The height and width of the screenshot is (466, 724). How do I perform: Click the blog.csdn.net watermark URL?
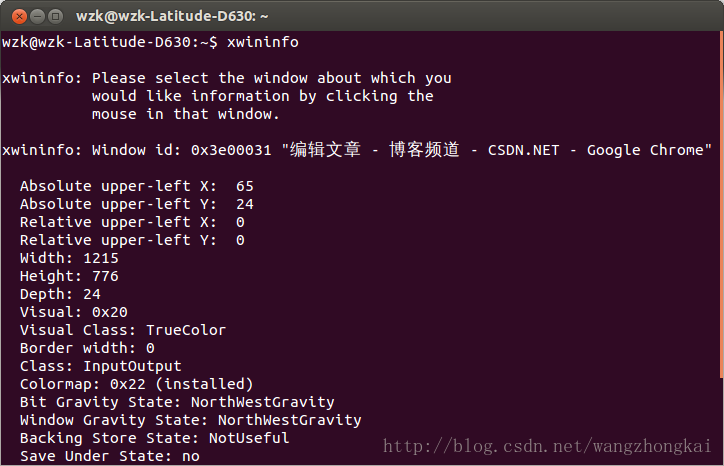pyautogui.click(x=547, y=446)
